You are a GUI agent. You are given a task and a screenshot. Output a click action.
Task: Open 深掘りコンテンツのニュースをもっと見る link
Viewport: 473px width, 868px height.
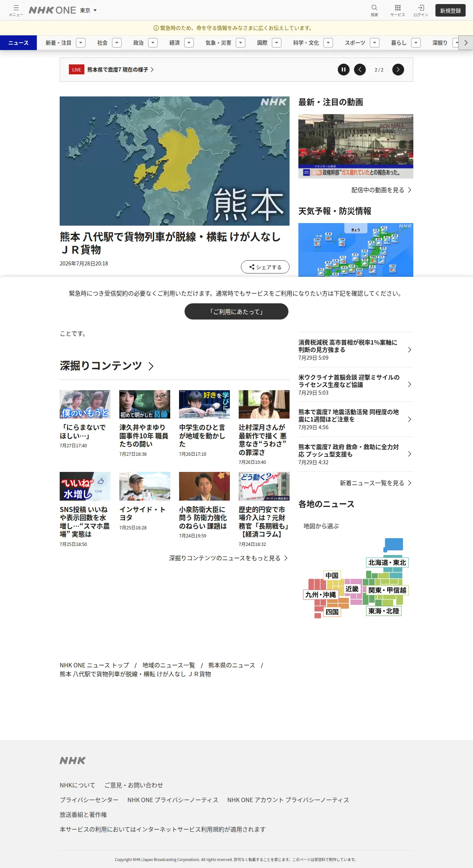pos(228,558)
